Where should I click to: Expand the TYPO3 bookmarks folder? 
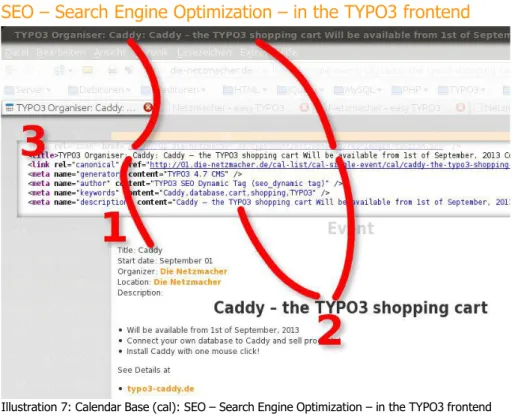pyautogui.click(x=461, y=90)
